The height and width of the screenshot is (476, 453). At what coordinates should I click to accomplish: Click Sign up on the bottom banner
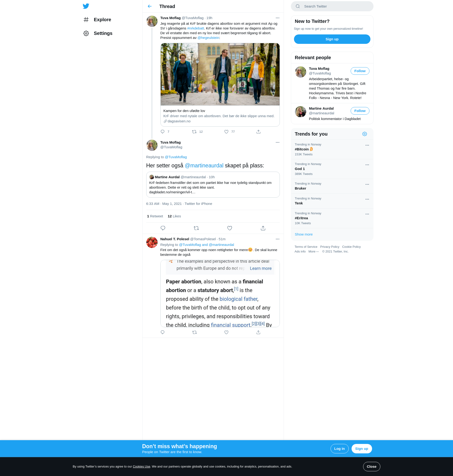click(361, 448)
